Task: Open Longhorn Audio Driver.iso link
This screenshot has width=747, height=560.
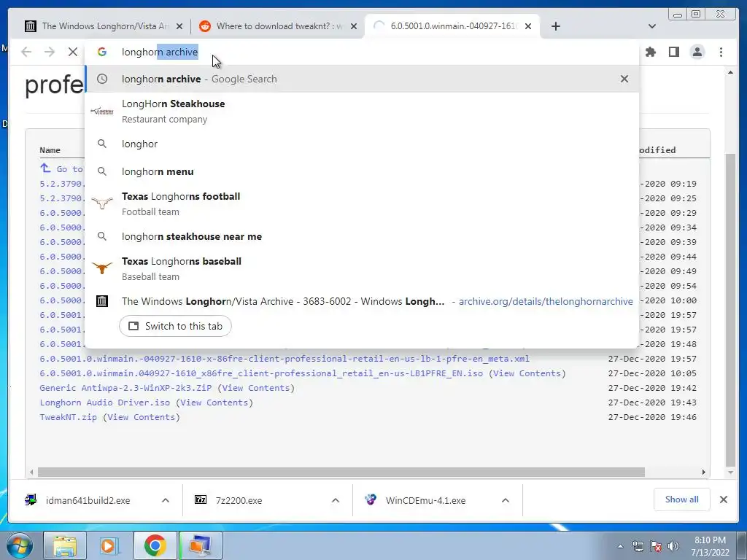Action: tap(105, 402)
